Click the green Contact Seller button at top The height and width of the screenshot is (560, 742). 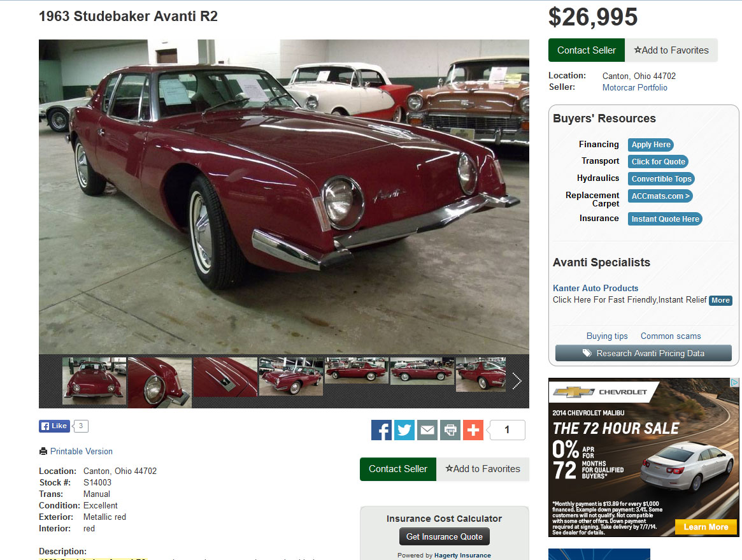(x=587, y=50)
